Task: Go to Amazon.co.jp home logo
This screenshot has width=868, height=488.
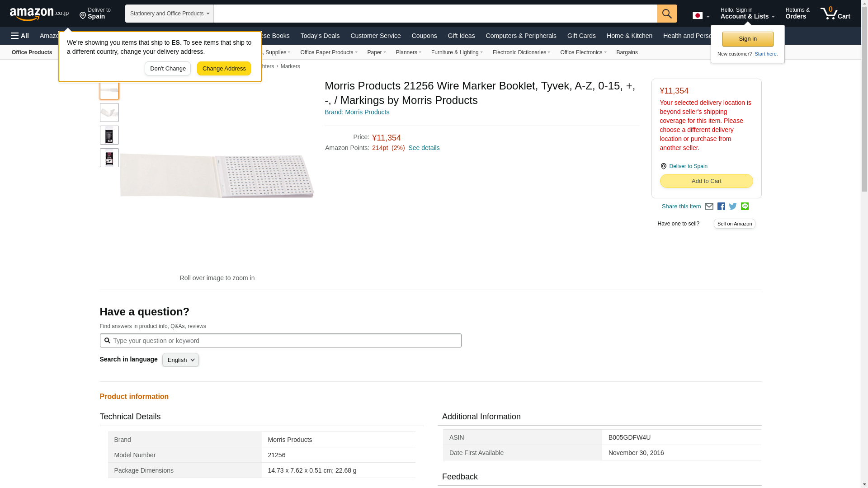Action: (x=39, y=14)
